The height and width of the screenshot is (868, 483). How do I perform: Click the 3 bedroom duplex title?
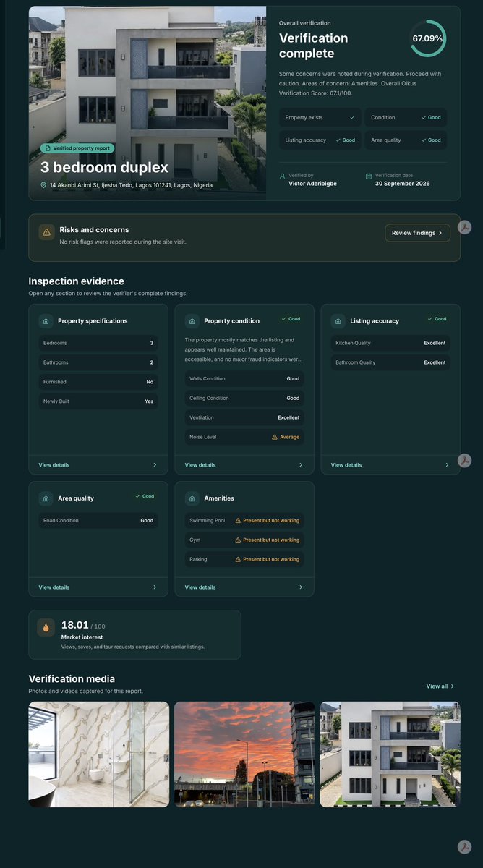point(104,168)
